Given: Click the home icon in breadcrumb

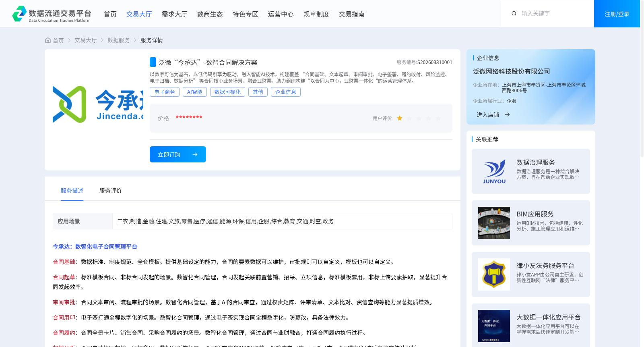Looking at the screenshot, I should 48,40.
